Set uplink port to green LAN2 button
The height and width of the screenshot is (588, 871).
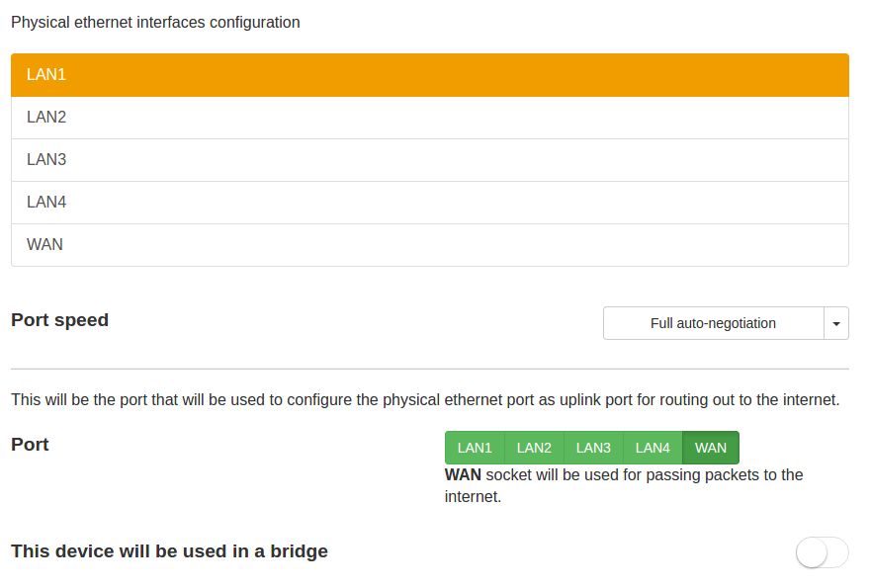click(534, 448)
